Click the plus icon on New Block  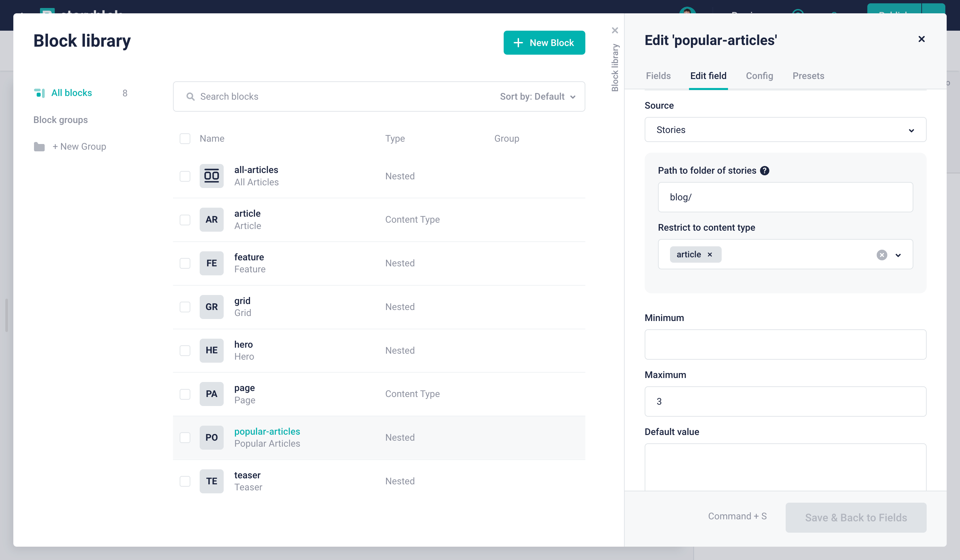tap(518, 43)
